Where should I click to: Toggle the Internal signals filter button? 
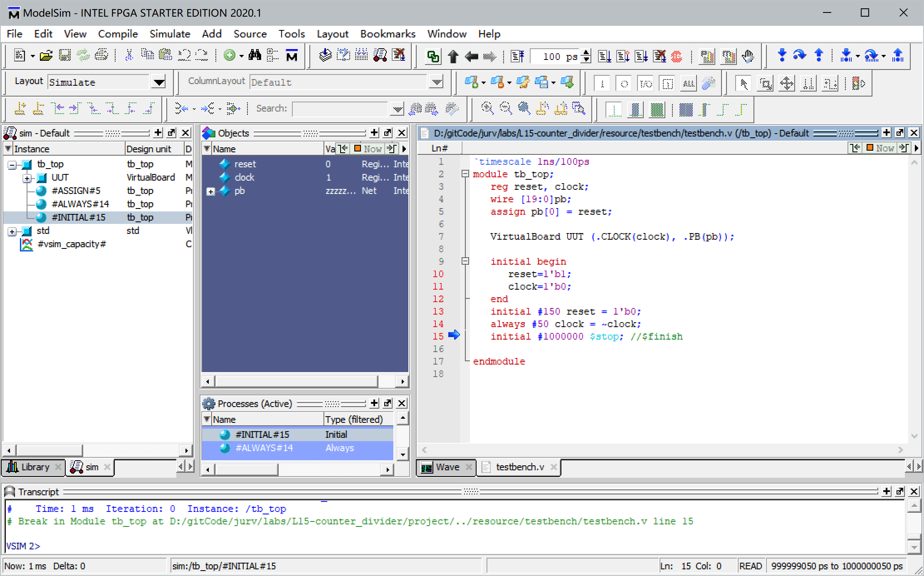tap(667, 84)
